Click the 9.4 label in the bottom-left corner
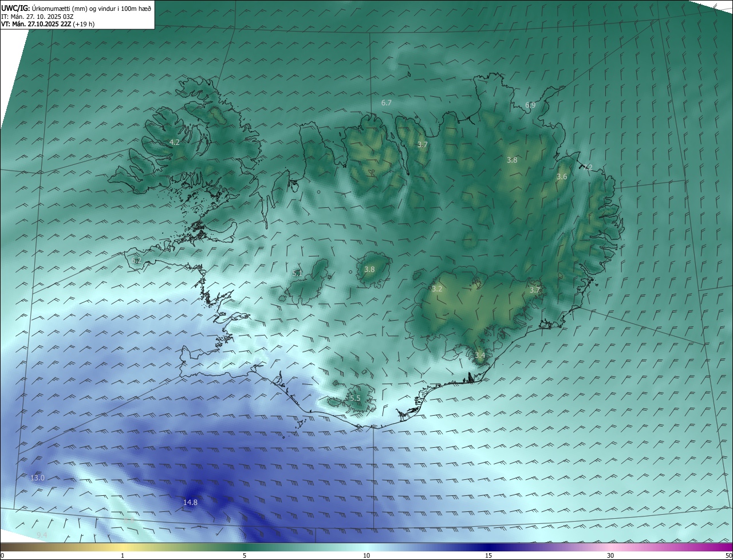This screenshot has height=560, width=733. pos(42,535)
